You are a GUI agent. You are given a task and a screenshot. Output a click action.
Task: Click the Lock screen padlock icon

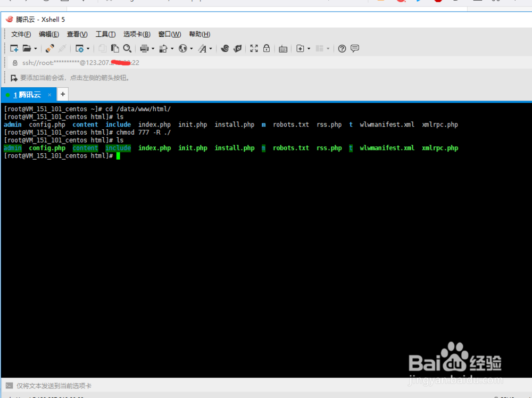click(x=267, y=48)
